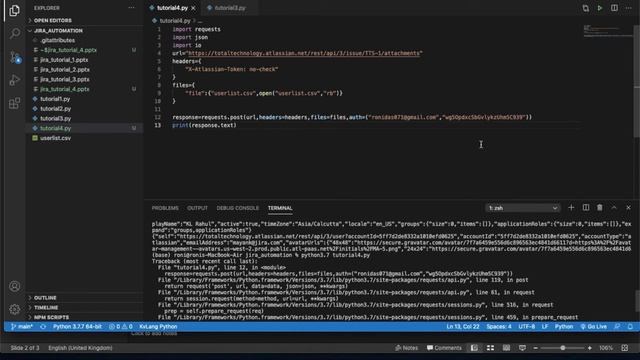Image resolution: width=640 pixels, height=360 pixels.
Task: Click the open changes icon in editor toolbar
Action: pos(586,8)
